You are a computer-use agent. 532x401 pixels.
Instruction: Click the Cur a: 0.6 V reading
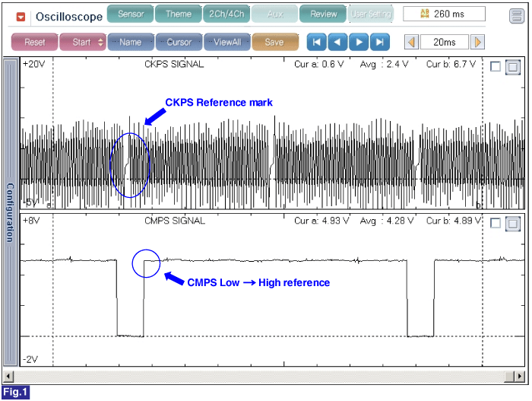319,64
